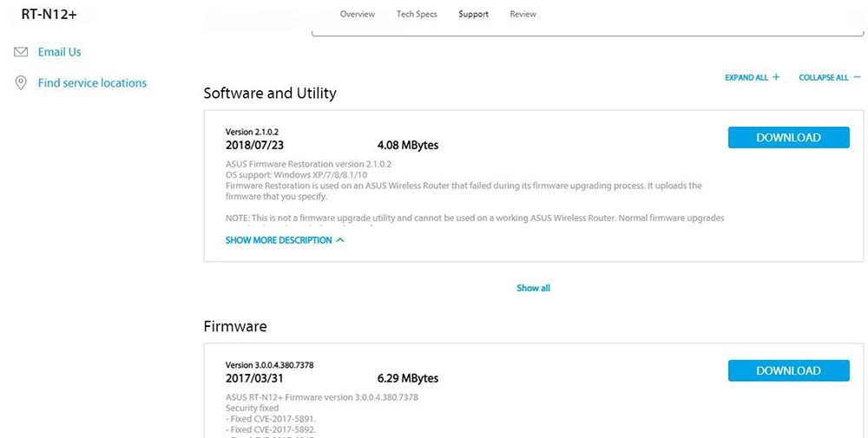Go to the Review tab
Screen dimensions: 868x438
(523, 14)
